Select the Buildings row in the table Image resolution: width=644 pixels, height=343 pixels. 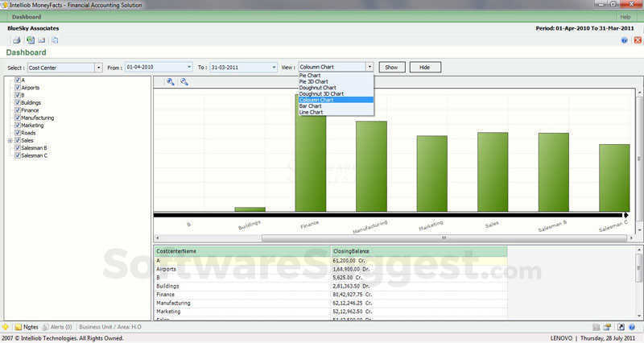point(331,286)
